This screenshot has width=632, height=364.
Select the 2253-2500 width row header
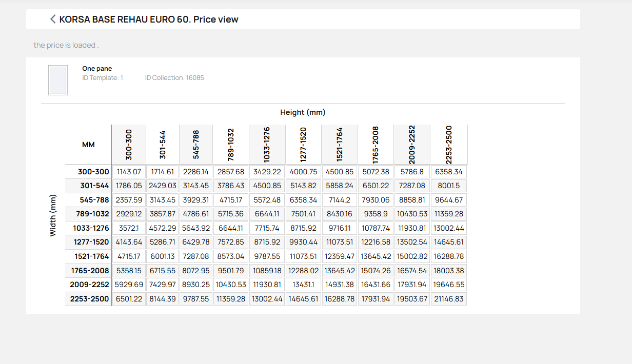(x=88, y=299)
